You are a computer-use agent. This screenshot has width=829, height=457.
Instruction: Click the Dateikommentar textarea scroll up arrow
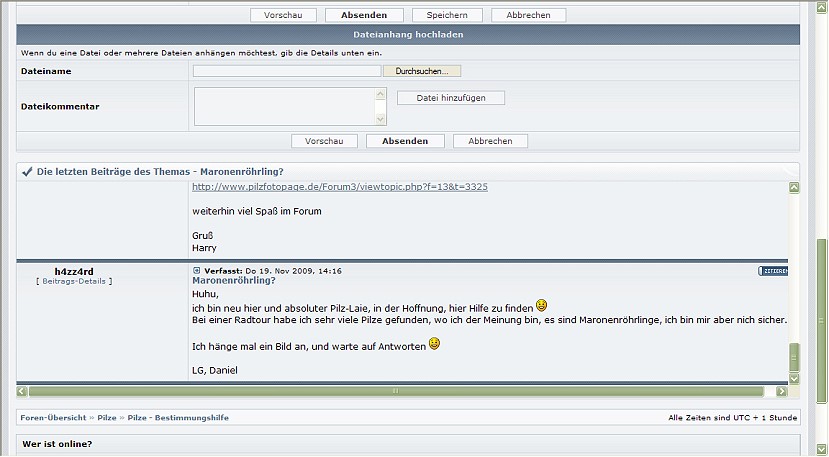point(381,94)
